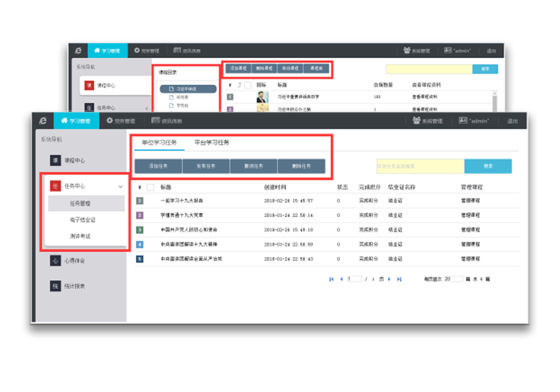Click the 添加任务 button

coord(158,166)
